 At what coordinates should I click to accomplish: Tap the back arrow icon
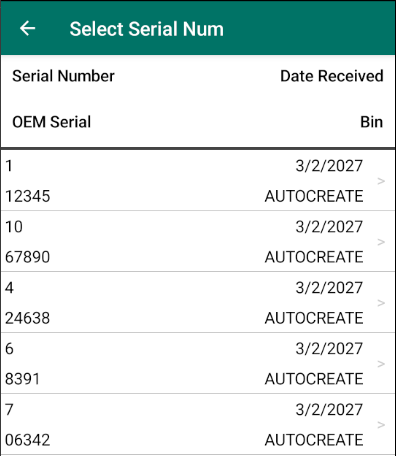[x=27, y=28]
